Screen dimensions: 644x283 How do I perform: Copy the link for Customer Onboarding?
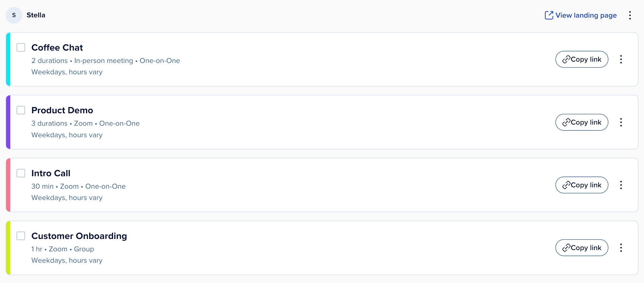582,248
